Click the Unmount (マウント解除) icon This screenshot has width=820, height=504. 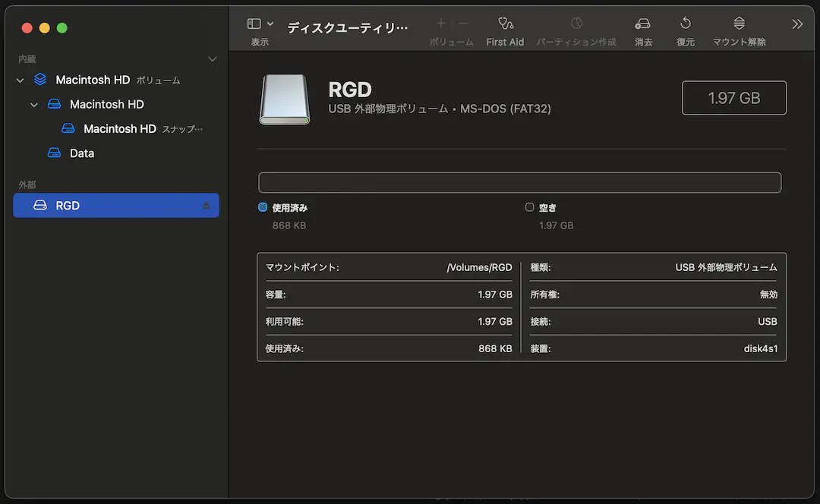pos(739,23)
